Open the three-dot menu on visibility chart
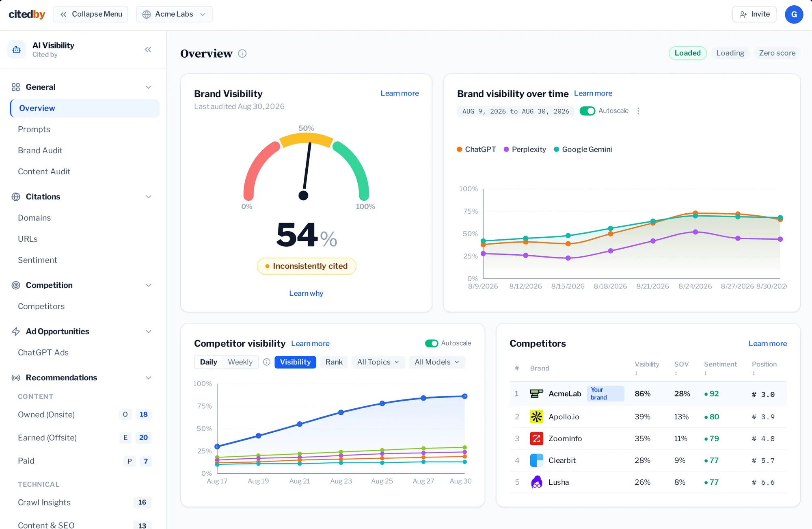 pyautogui.click(x=638, y=111)
